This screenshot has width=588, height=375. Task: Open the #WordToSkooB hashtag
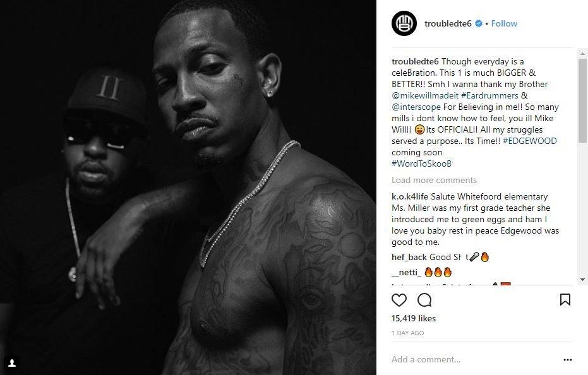(421, 164)
